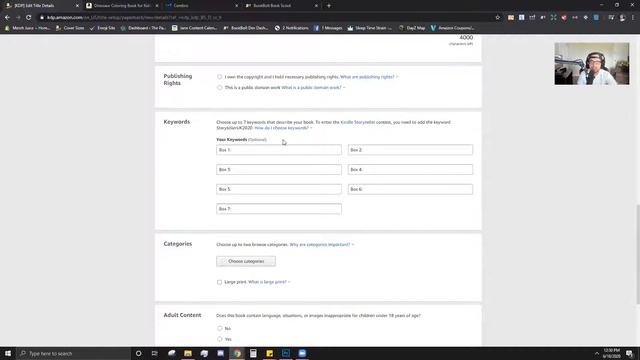Open the Dayz Map bookmark
Image resolution: width=640 pixels, height=360 pixels.
pos(412,28)
